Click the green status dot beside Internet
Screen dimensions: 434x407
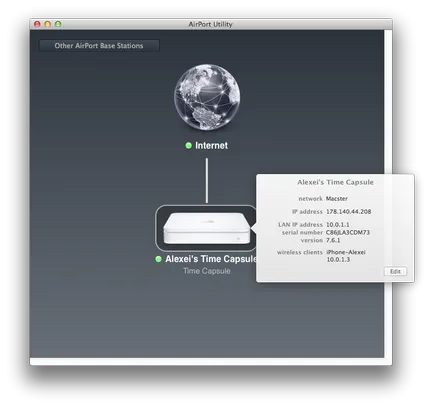pos(188,146)
